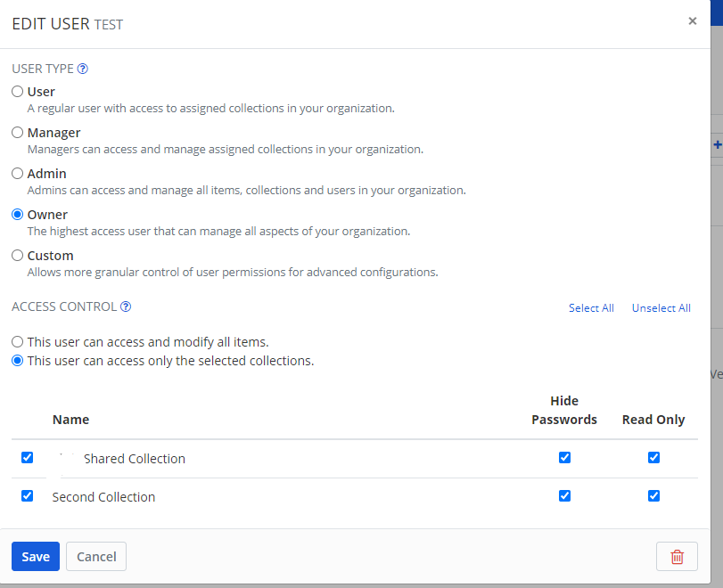
Task: Cancel editing the user
Action: tap(96, 556)
